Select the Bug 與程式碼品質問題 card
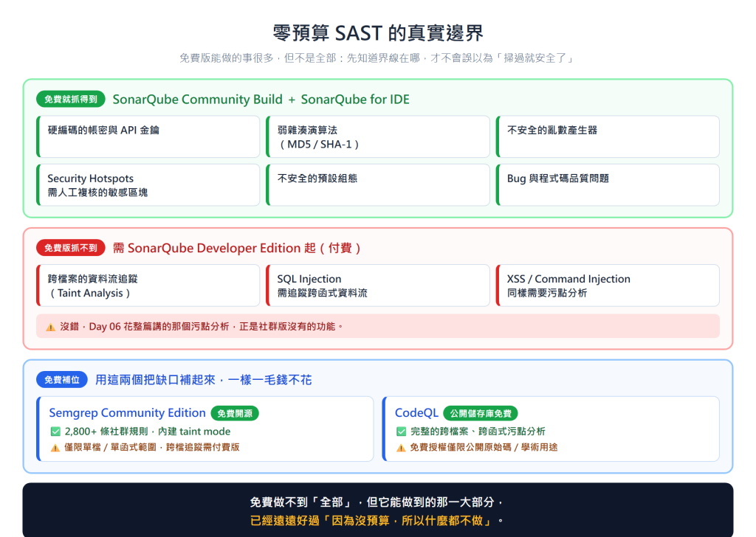This screenshot has width=756, height=537. [608, 185]
